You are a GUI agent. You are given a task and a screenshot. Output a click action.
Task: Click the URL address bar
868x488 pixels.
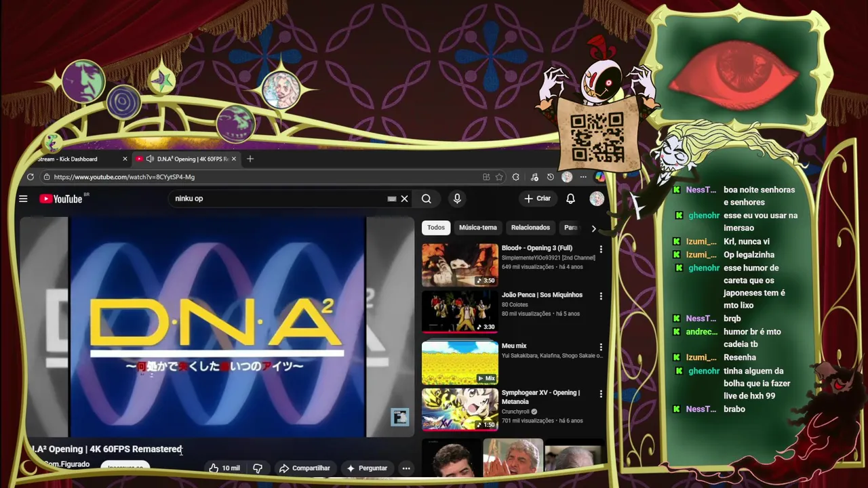[x=264, y=177]
